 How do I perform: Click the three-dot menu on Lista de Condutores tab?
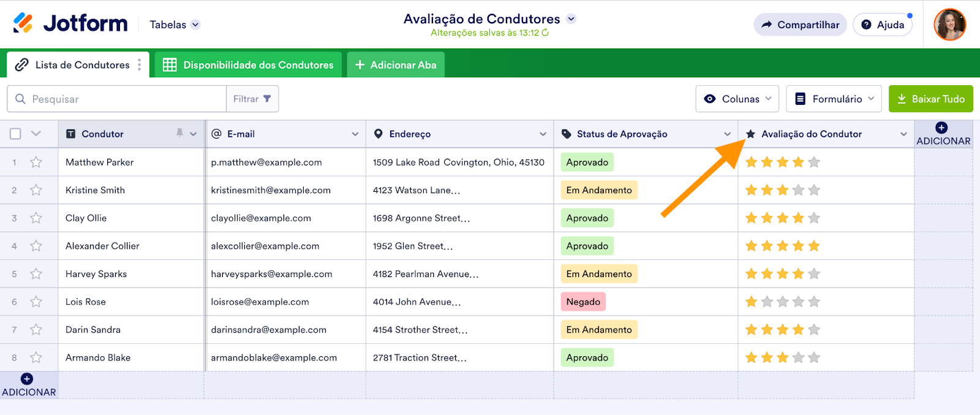click(x=140, y=65)
